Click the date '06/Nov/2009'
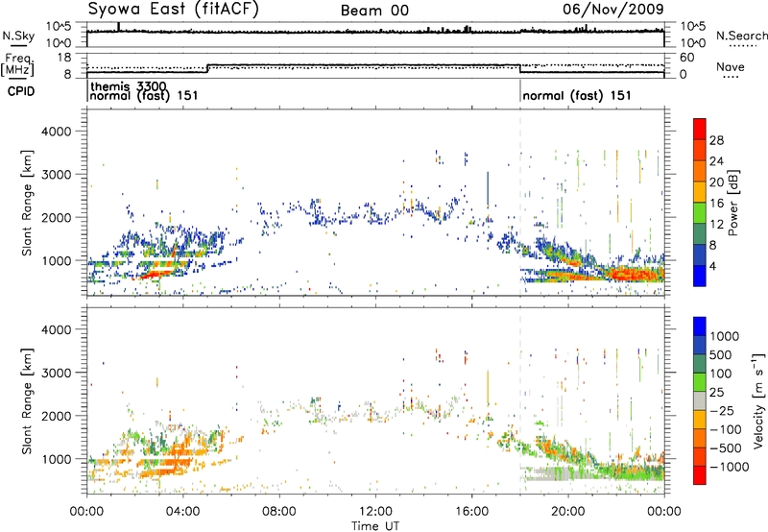Screen dimensions: 768x532 (x=612, y=9)
